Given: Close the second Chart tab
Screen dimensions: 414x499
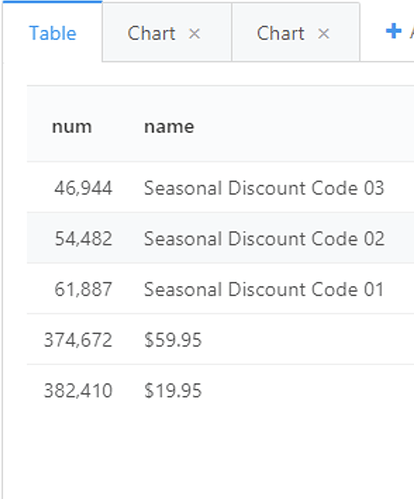Looking at the screenshot, I should tap(323, 34).
